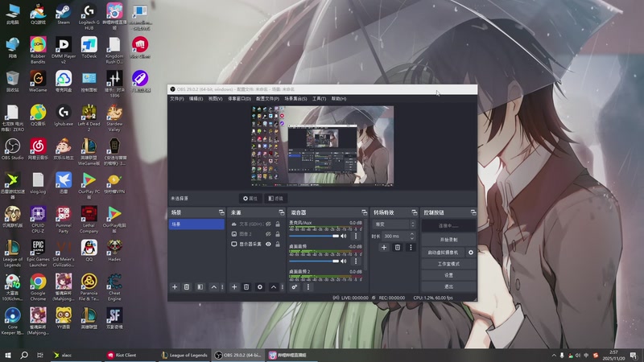
Task: Move scene up with Scenes panel arrow
Action: 213,287
